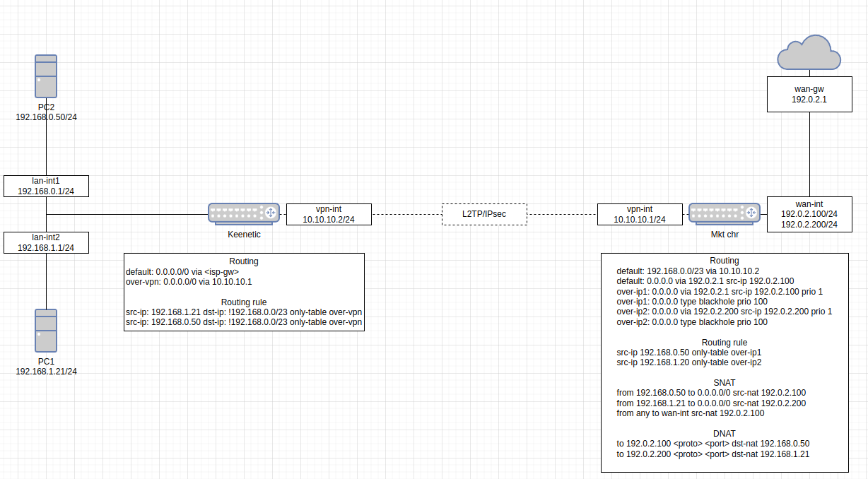This screenshot has height=479, width=868.
Task: Click Keenetic rule src-ip 192.168.0.50 dst-ip line
Action: (x=244, y=321)
